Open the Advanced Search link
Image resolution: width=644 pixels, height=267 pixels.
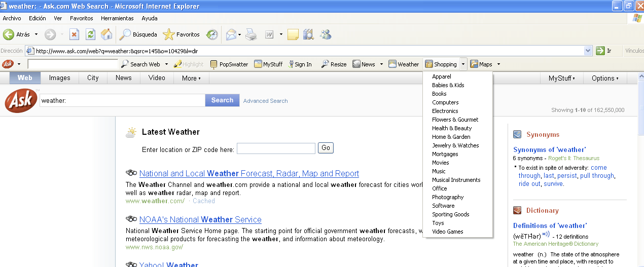pyautogui.click(x=265, y=101)
